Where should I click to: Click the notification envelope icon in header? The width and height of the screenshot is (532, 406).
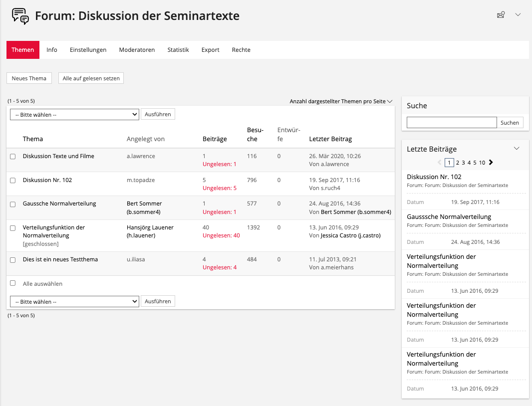point(501,15)
